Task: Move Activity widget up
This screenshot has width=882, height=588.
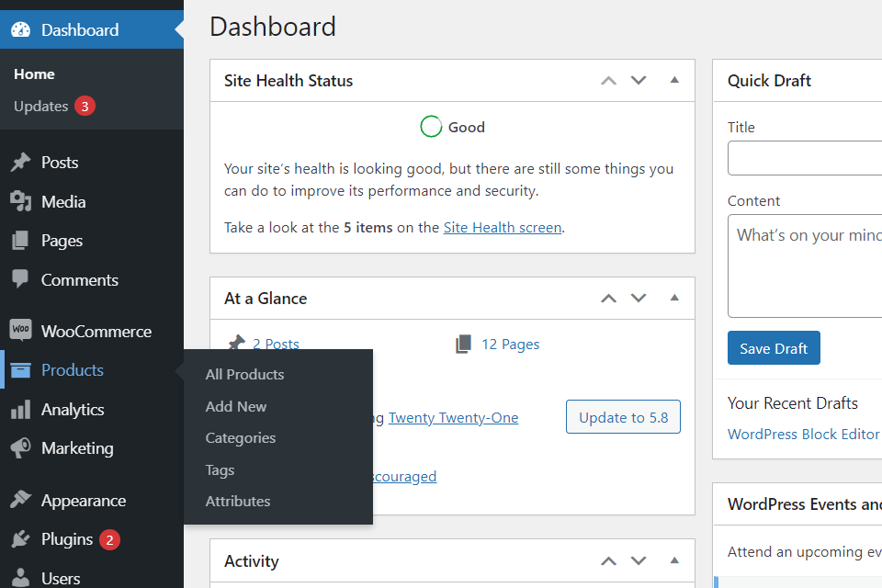Action: pos(608,561)
